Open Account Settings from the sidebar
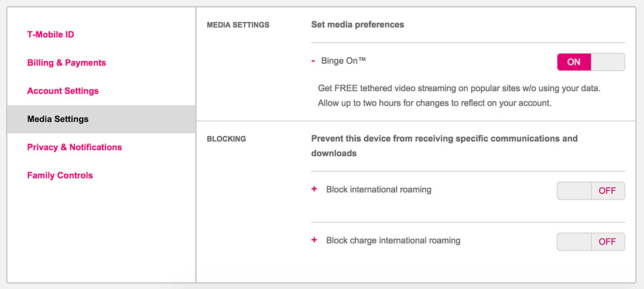The image size is (644, 289). point(63,91)
